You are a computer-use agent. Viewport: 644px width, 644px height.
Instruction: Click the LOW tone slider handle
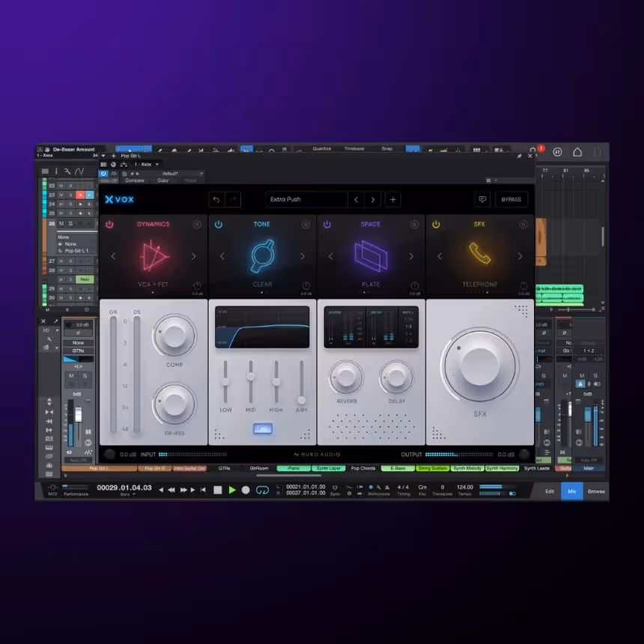click(225, 382)
